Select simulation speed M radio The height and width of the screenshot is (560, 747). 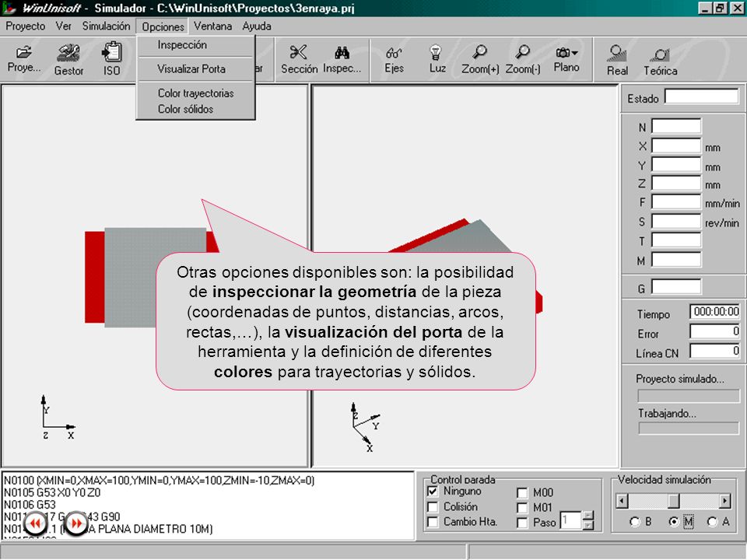pos(674,522)
